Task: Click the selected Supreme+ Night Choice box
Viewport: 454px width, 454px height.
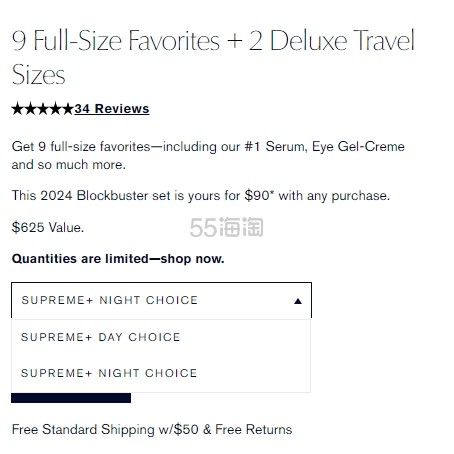Action: [161, 300]
